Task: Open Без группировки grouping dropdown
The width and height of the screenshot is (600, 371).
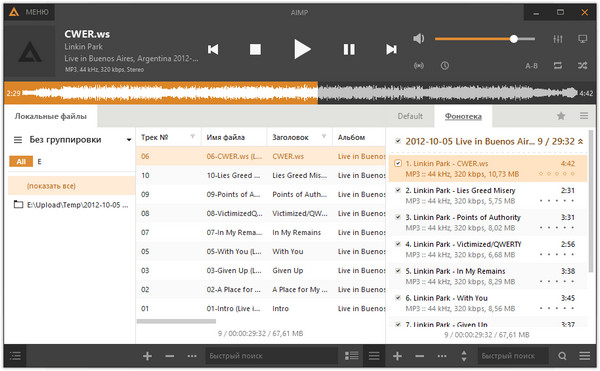Action: click(73, 140)
